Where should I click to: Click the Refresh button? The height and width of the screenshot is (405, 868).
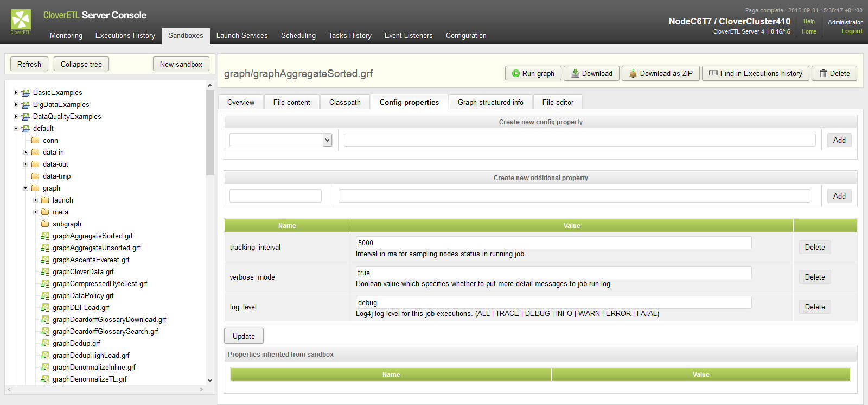pyautogui.click(x=29, y=64)
